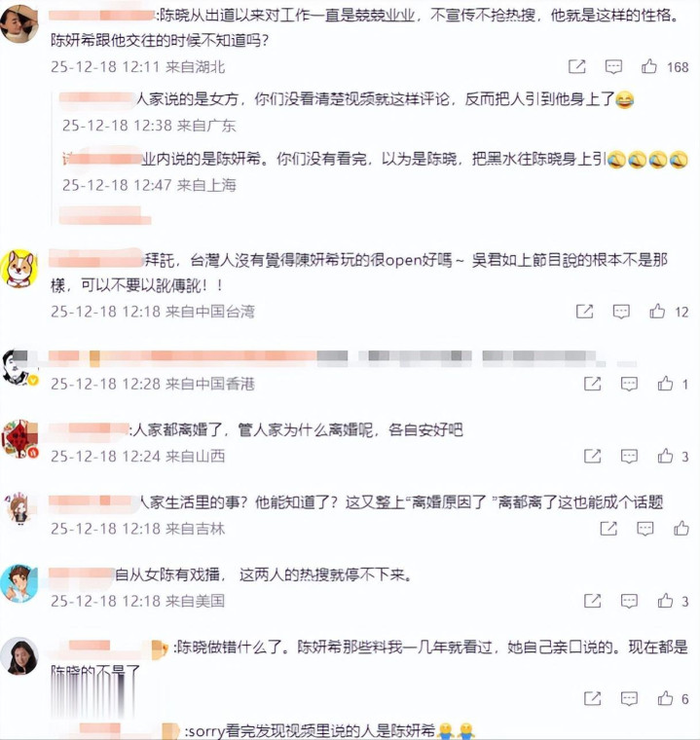Like the comment with 6 likes

click(x=665, y=698)
